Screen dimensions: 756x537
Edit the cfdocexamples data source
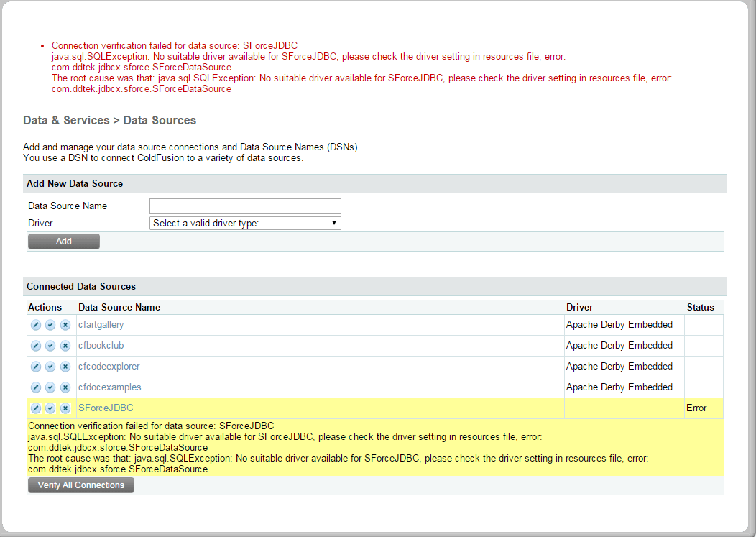(x=36, y=387)
